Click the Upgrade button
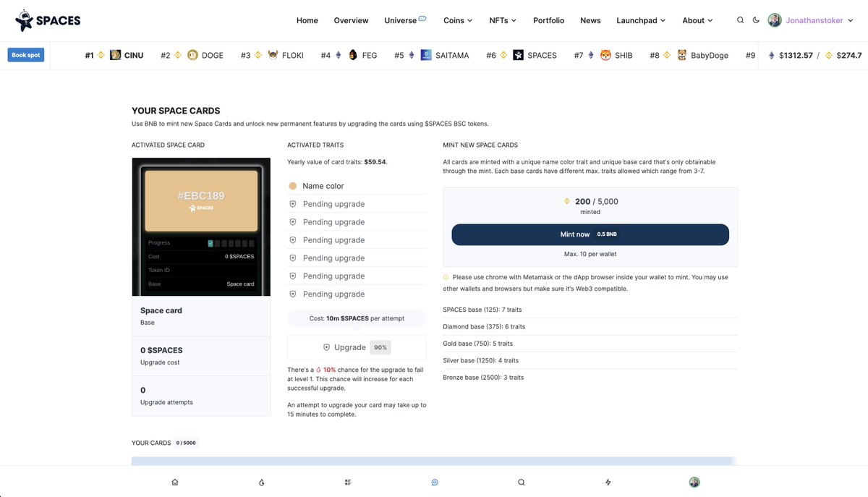This screenshot has height=497, width=868. click(x=357, y=347)
